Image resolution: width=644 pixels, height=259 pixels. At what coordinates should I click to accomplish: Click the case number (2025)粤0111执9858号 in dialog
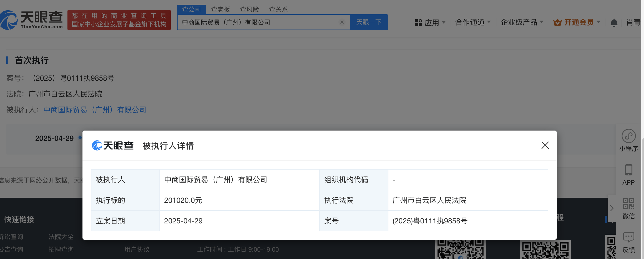[x=430, y=221]
